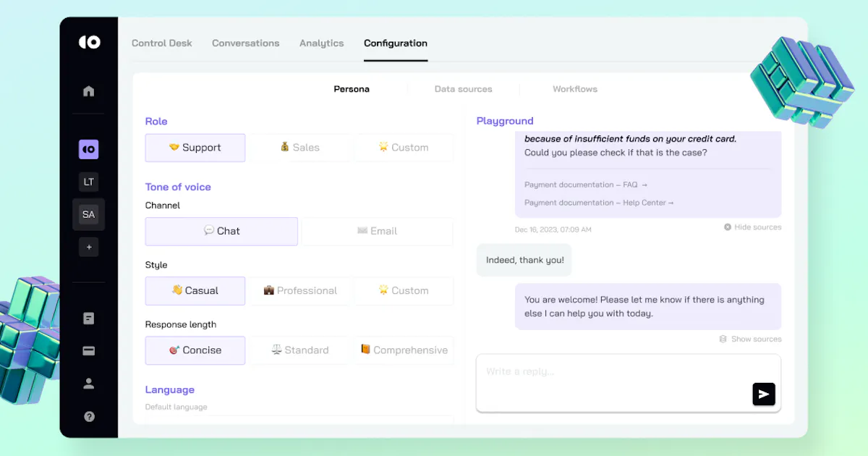868x456 pixels.
Task: Click the Dec 16, 2023, 07:09 AM timestamp
Action: pos(553,229)
